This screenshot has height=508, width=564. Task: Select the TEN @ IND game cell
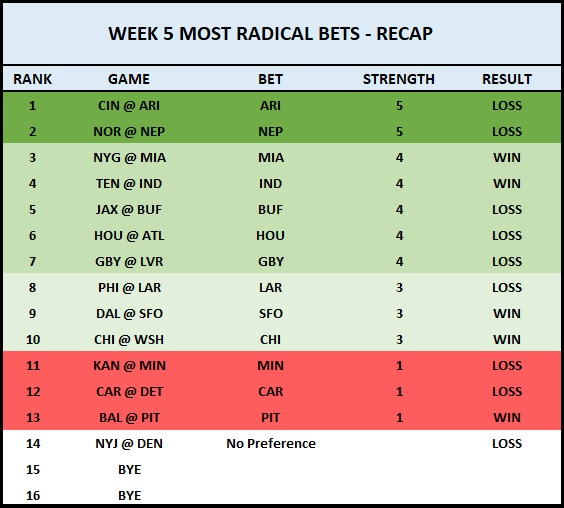click(129, 183)
